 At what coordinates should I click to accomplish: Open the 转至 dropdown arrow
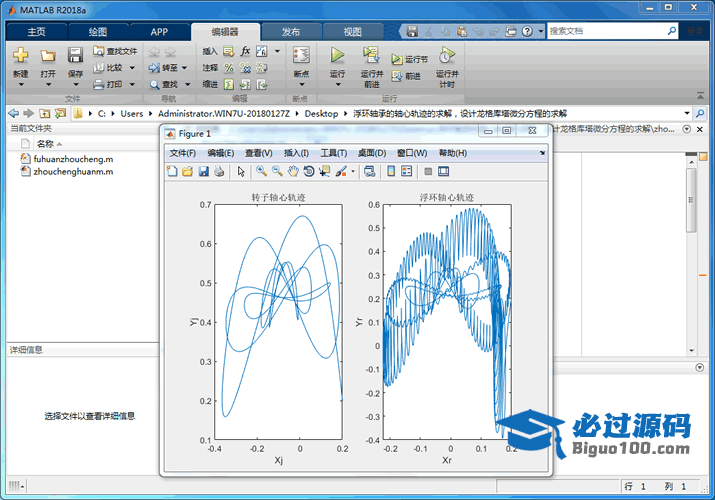tap(184, 68)
